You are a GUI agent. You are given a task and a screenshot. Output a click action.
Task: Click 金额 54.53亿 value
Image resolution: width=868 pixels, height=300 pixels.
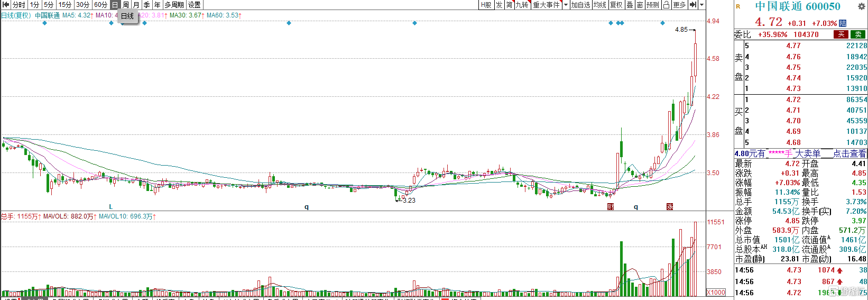coord(786,211)
